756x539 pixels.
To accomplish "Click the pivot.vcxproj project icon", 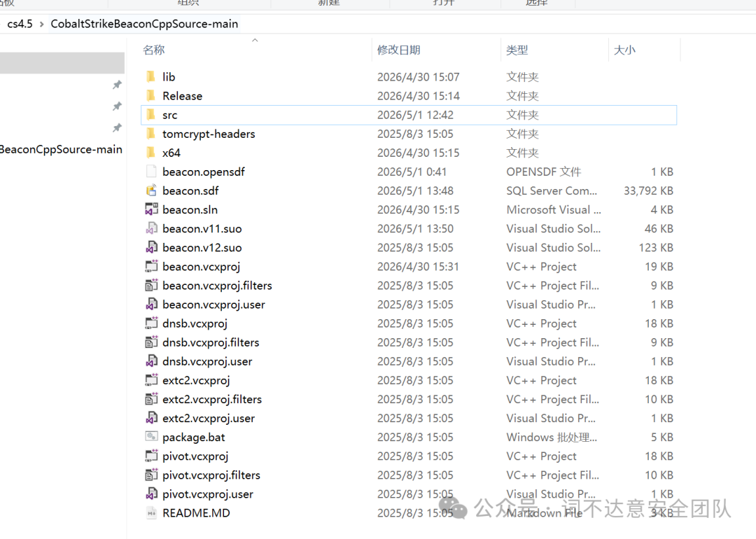I will tap(151, 456).
